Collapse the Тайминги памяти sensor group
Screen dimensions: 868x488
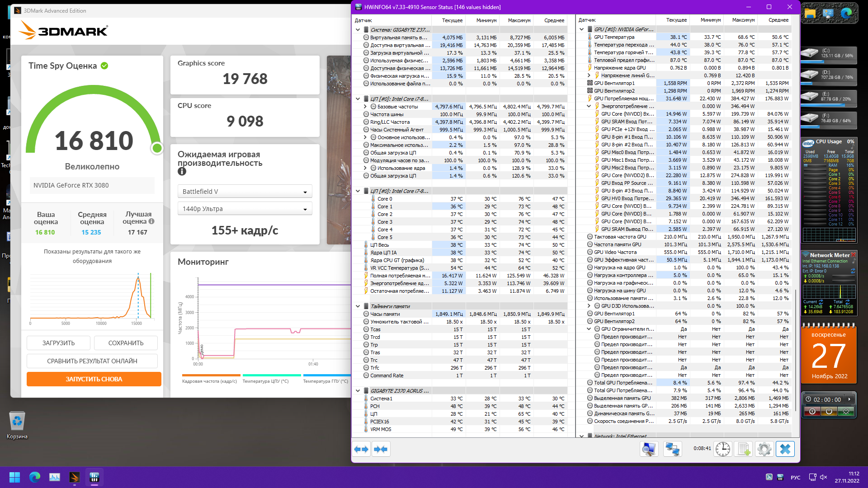click(x=358, y=306)
